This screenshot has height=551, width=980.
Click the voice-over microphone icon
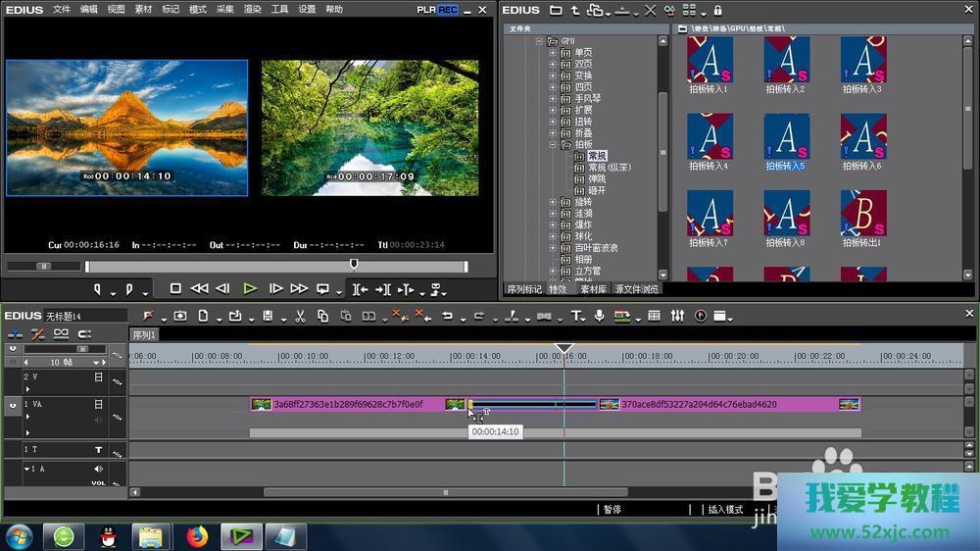pos(599,316)
